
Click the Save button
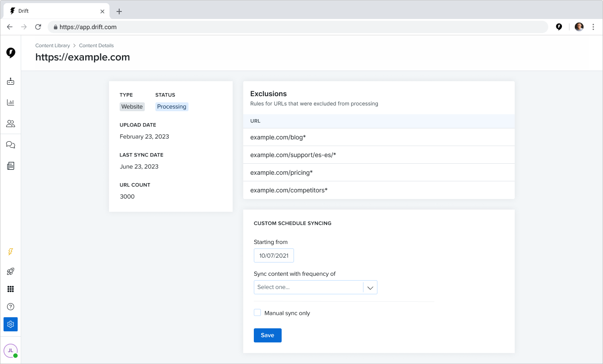point(268,335)
